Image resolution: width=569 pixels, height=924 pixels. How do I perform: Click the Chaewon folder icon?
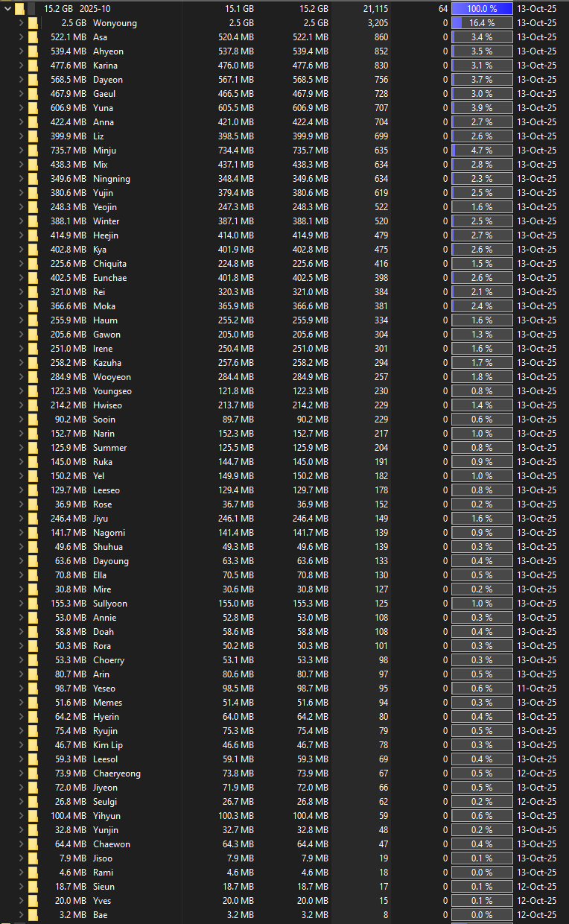point(33,844)
